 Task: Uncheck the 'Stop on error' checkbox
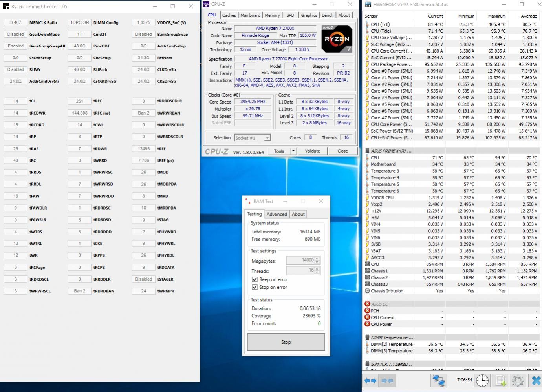[x=255, y=287]
